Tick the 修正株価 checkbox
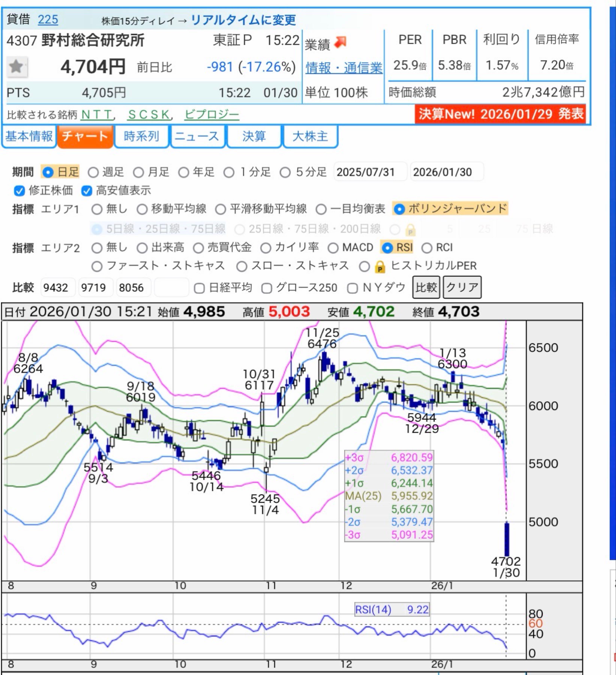This screenshot has width=616, height=675. tap(19, 191)
